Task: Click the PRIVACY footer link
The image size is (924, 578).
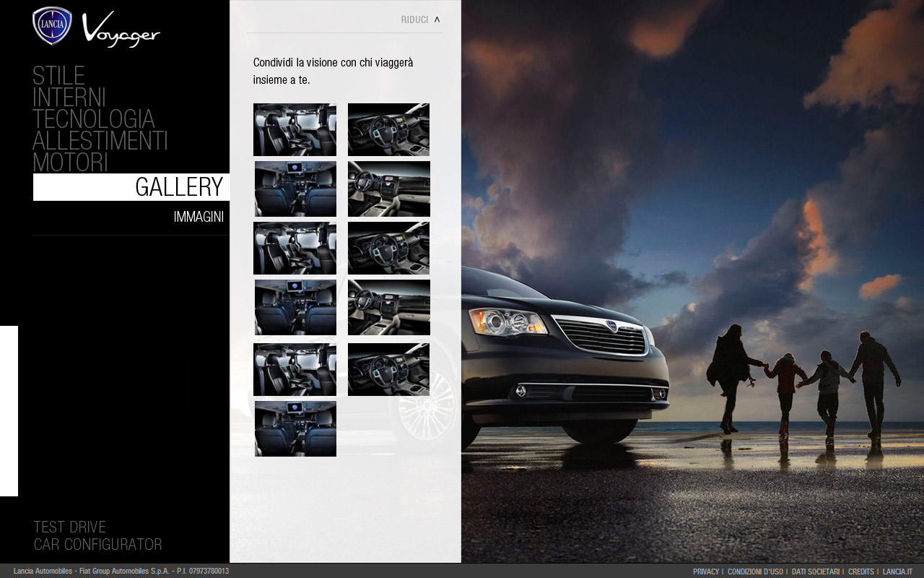Action: pyautogui.click(x=706, y=571)
